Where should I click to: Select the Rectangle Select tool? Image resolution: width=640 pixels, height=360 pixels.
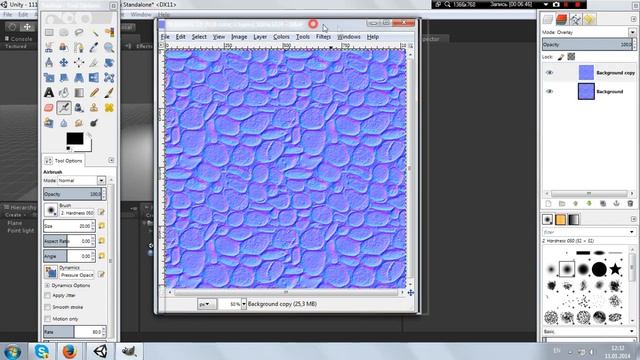click(x=49, y=32)
